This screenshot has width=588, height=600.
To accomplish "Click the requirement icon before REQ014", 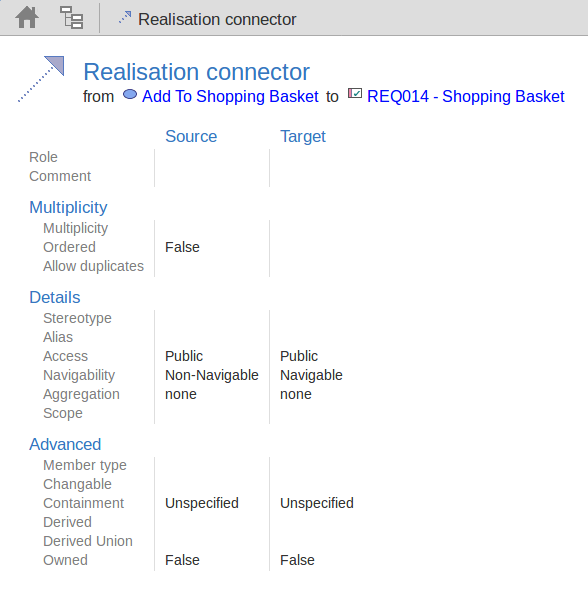I will click(355, 93).
